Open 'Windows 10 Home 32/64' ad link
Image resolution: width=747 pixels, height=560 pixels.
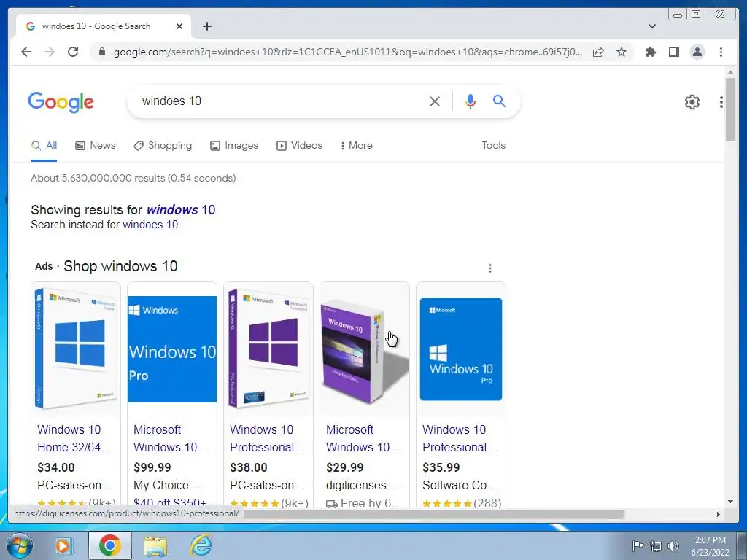click(x=74, y=438)
